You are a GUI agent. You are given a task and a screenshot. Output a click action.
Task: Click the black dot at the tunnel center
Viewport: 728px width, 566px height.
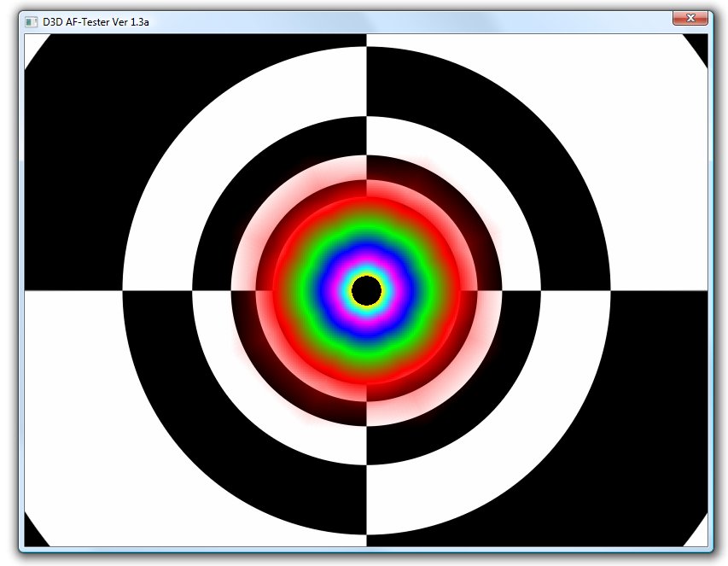coord(366,291)
